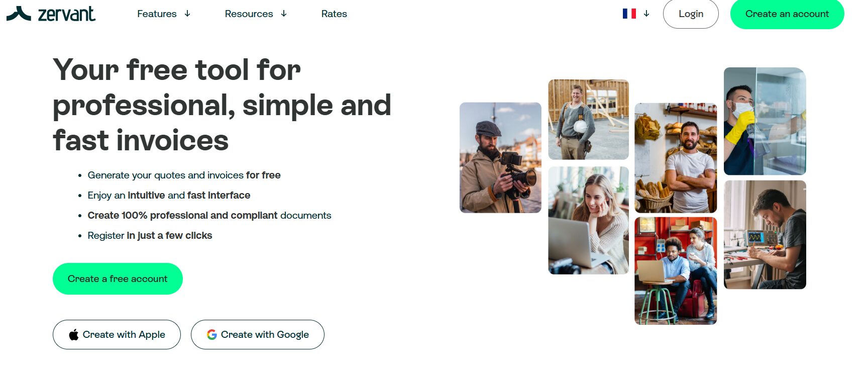Select the construction worker with helmet photo

tap(588, 119)
